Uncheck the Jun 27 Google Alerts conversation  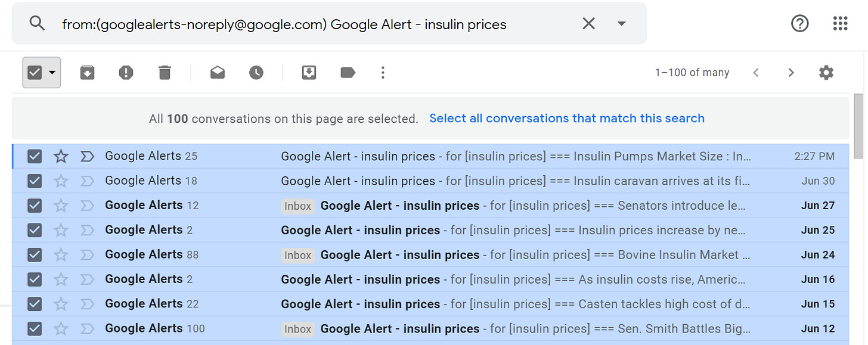[35, 206]
